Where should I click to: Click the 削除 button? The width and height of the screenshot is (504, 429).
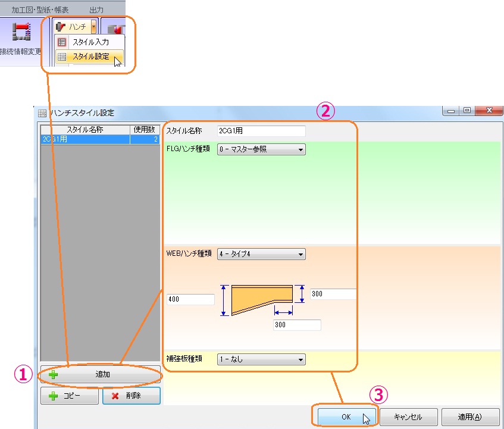pyautogui.click(x=131, y=396)
